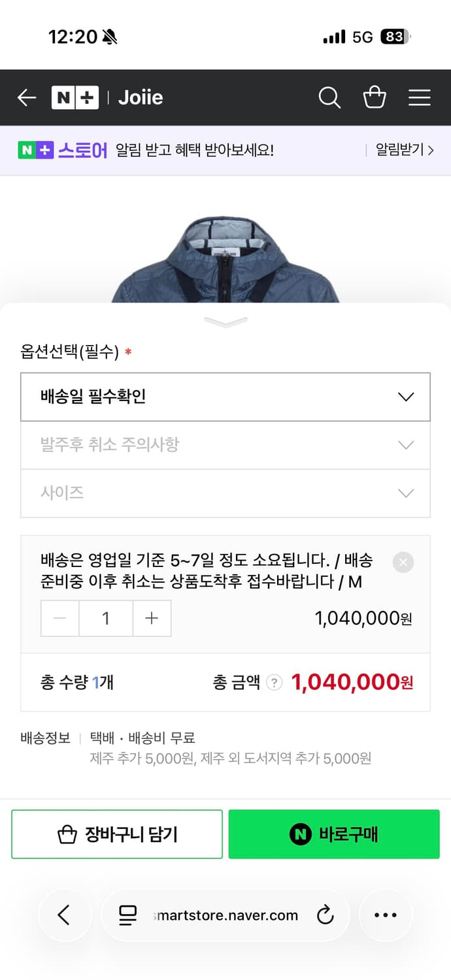Open the total price help question mark
The width and height of the screenshot is (451, 980).
274,682
